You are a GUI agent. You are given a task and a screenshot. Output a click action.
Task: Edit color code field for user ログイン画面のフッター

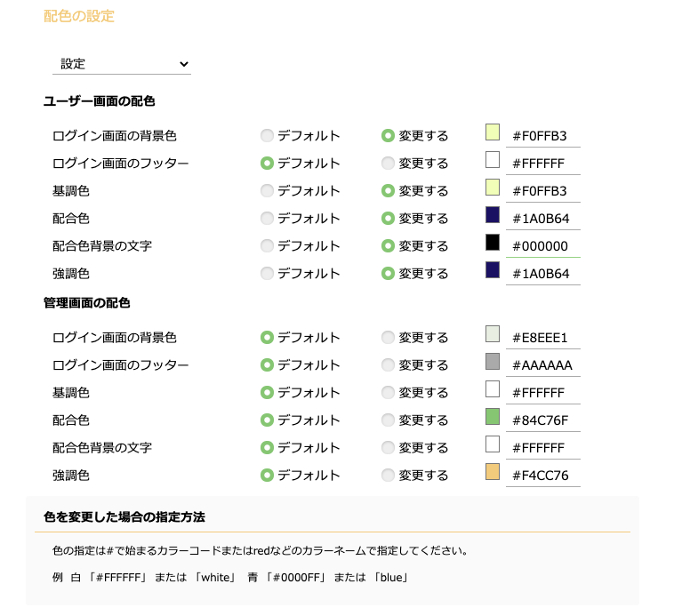[x=542, y=164]
